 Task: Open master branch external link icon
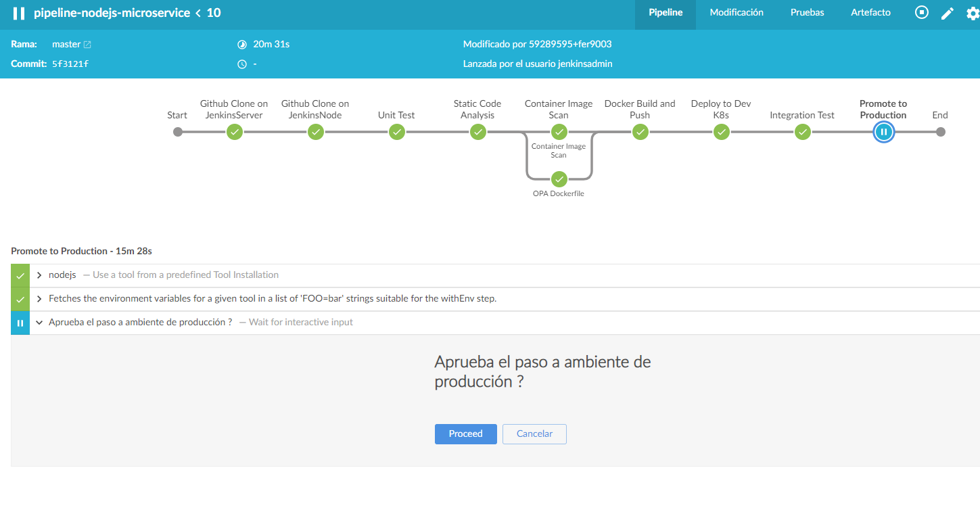click(87, 45)
